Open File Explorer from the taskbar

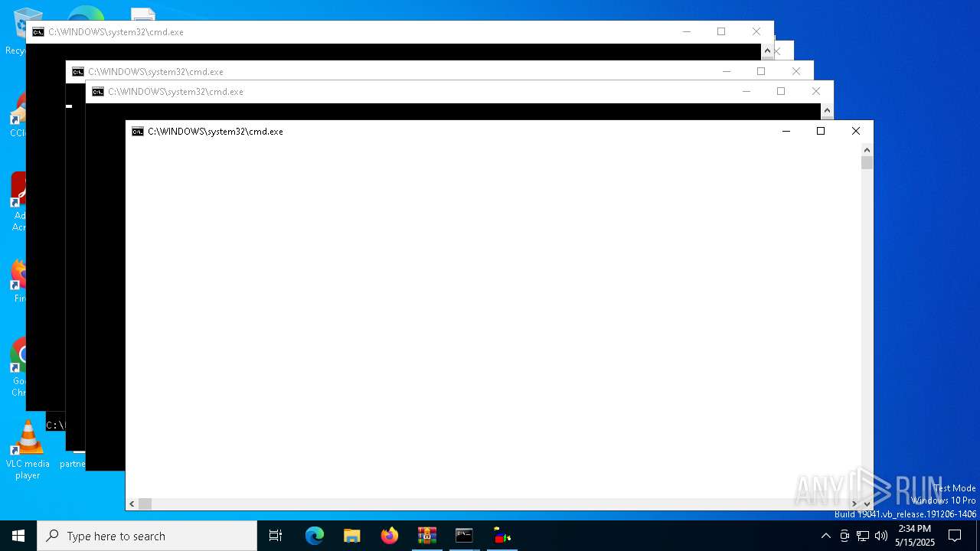(x=352, y=536)
